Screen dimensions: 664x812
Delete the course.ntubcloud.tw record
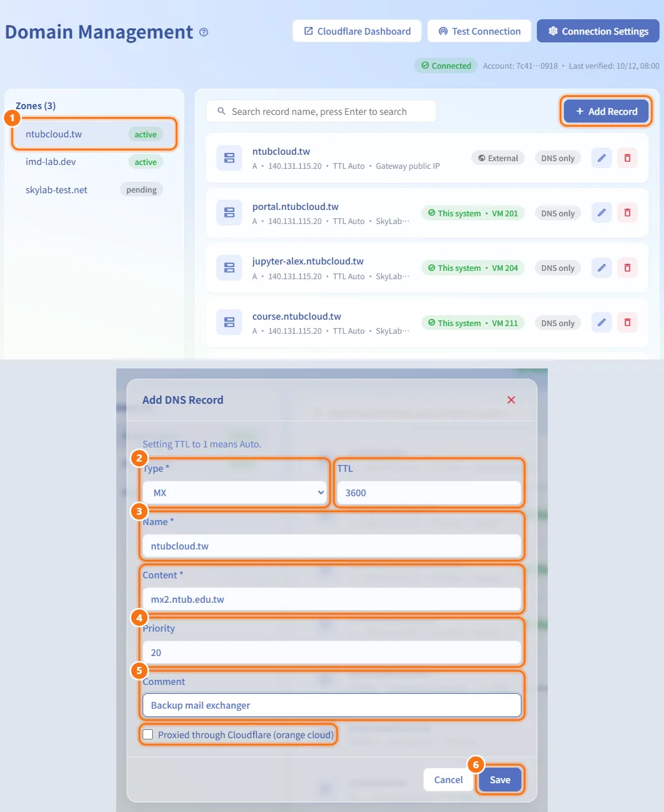627,322
